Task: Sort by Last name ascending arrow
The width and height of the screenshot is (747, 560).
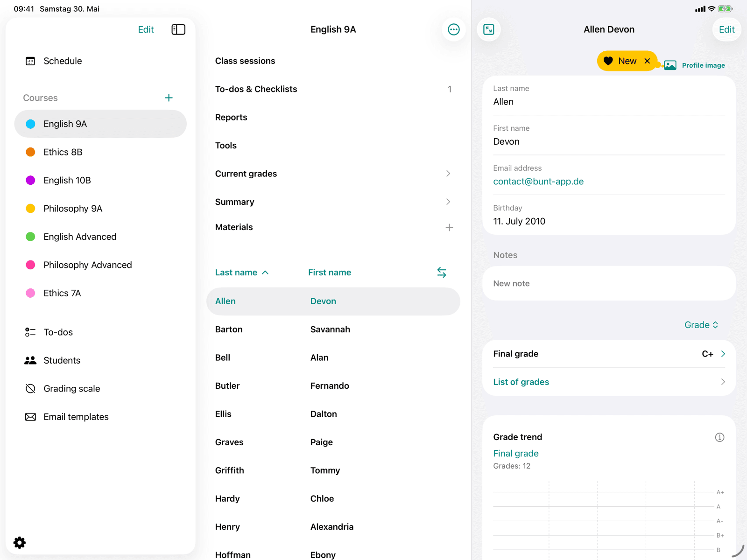Action: coord(265,273)
